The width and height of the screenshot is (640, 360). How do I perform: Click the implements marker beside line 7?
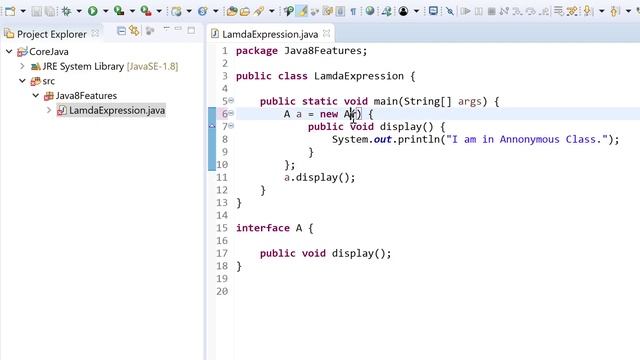[212, 126]
